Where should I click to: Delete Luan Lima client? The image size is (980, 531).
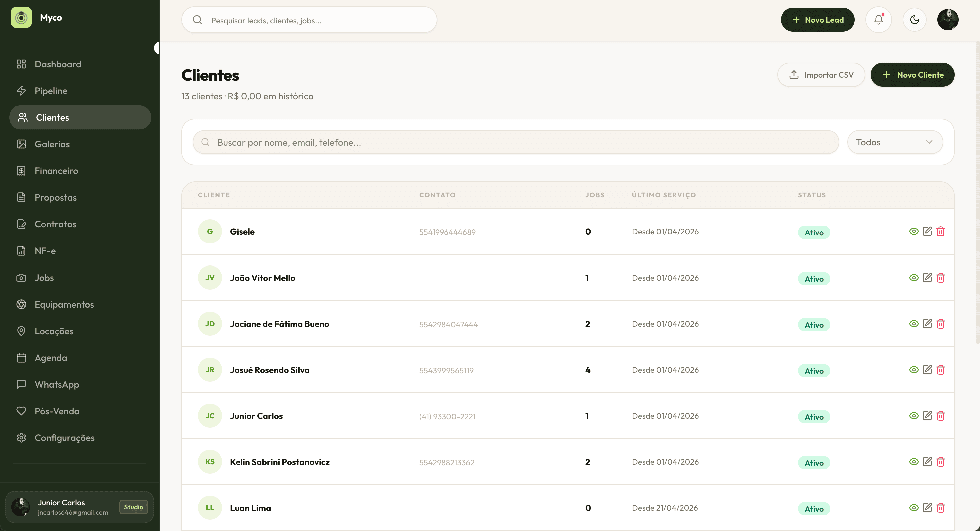[941, 508]
